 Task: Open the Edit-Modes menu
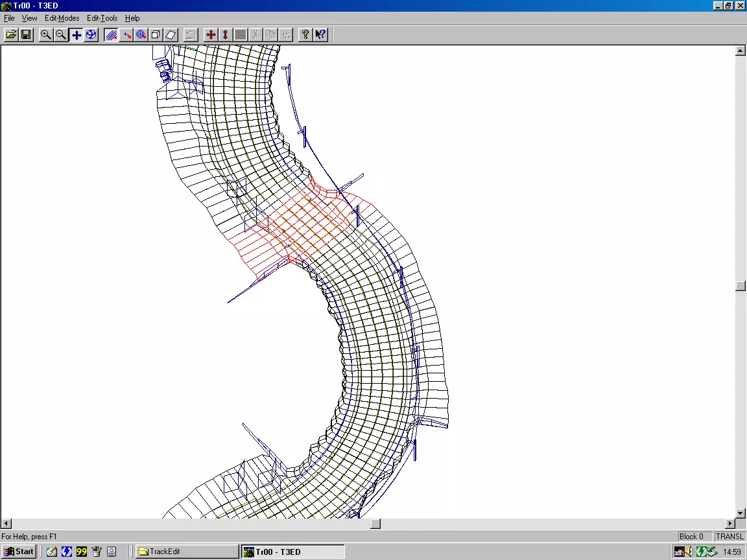pos(62,18)
